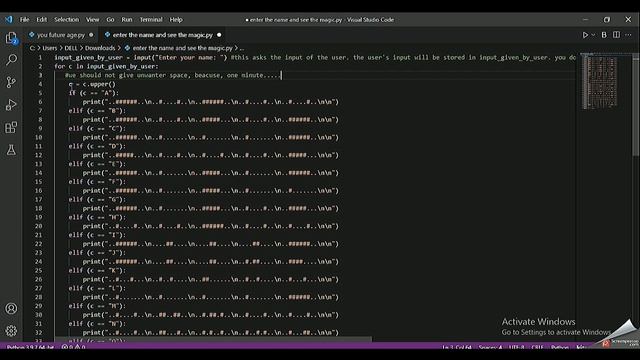The height and width of the screenshot is (360, 640).
Task: Click the elif (c == "D") line
Action: point(97,147)
